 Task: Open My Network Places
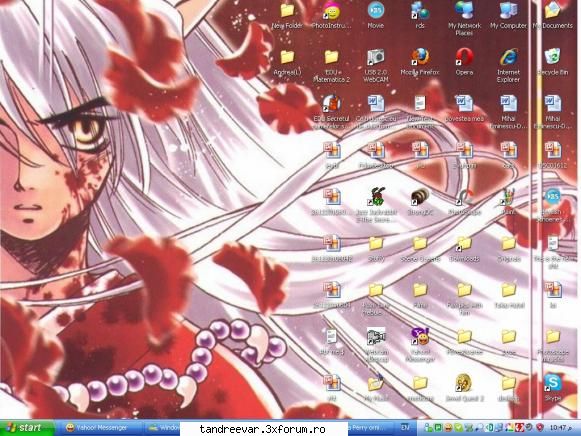point(464,18)
